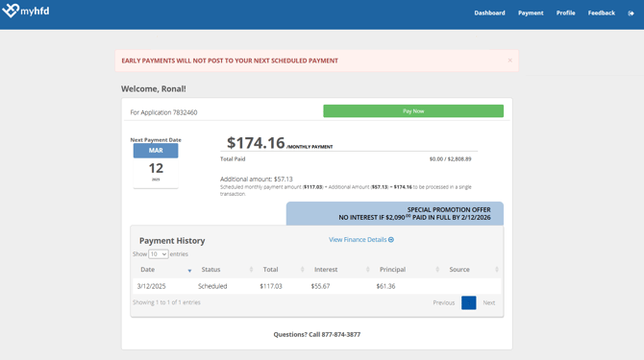Sort payment history by Status column
Screen dimensions: 644x360
[x=225, y=270]
